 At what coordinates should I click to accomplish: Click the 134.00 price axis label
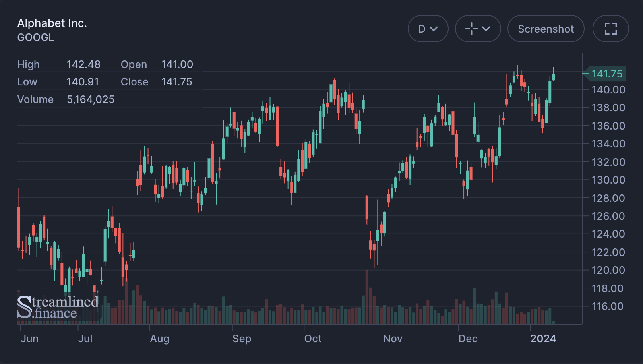[x=608, y=144]
